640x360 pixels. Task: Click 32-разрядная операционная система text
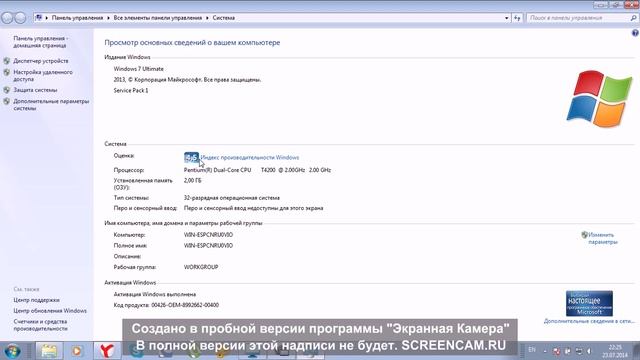point(231,198)
